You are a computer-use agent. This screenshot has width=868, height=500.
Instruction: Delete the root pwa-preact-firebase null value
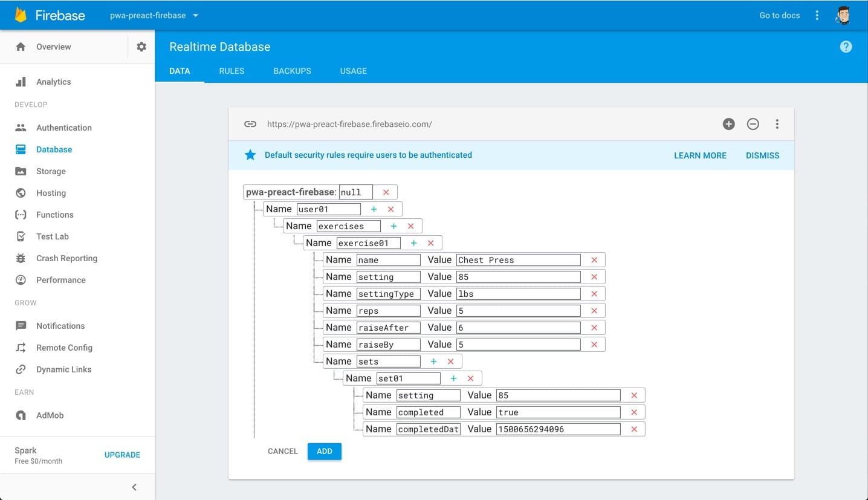(x=386, y=192)
